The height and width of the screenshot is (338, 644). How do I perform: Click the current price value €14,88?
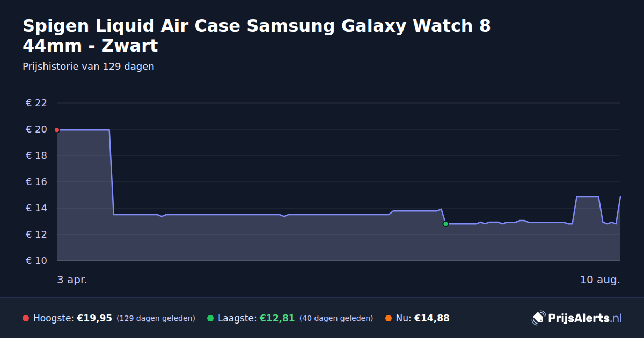432,318
